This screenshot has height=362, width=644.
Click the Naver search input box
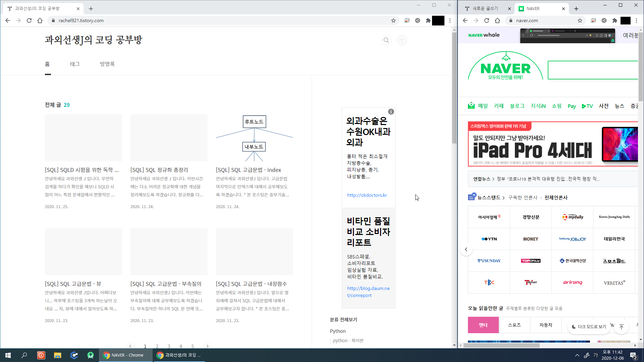(593, 70)
